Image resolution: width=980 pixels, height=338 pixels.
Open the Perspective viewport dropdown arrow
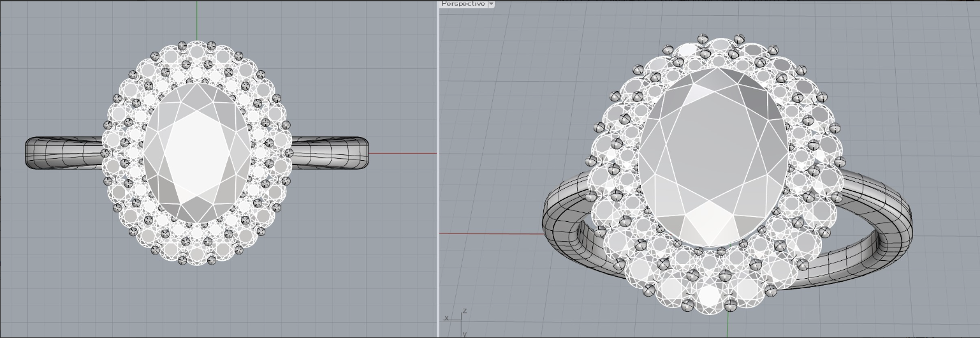click(491, 4)
